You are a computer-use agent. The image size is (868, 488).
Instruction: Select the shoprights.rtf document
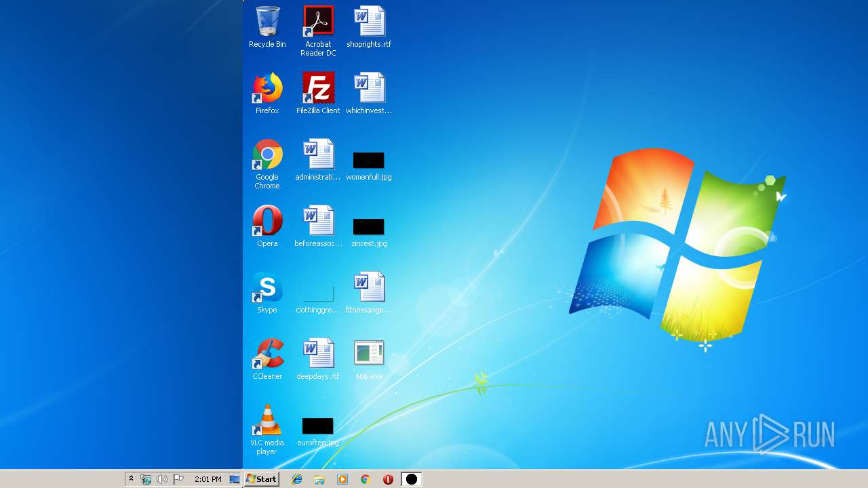pyautogui.click(x=369, y=27)
